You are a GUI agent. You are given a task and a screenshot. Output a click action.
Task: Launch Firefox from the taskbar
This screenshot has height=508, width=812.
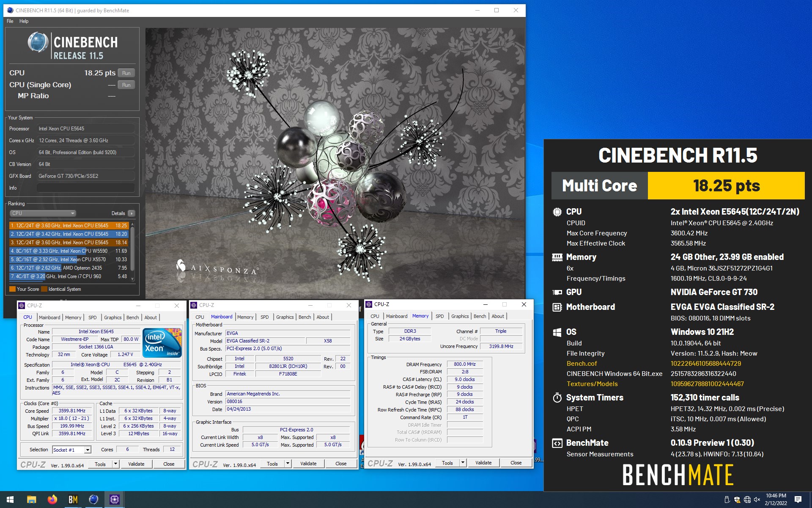tap(52, 500)
